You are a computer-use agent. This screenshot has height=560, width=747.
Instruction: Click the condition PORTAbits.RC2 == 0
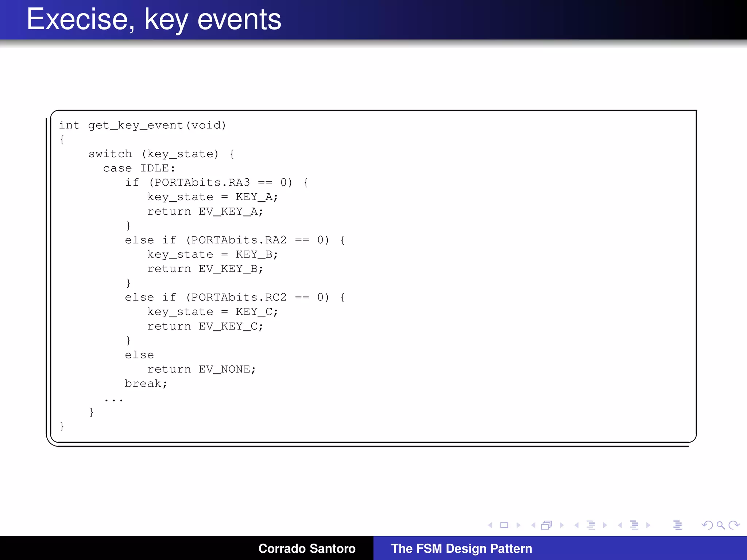(x=258, y=297)
